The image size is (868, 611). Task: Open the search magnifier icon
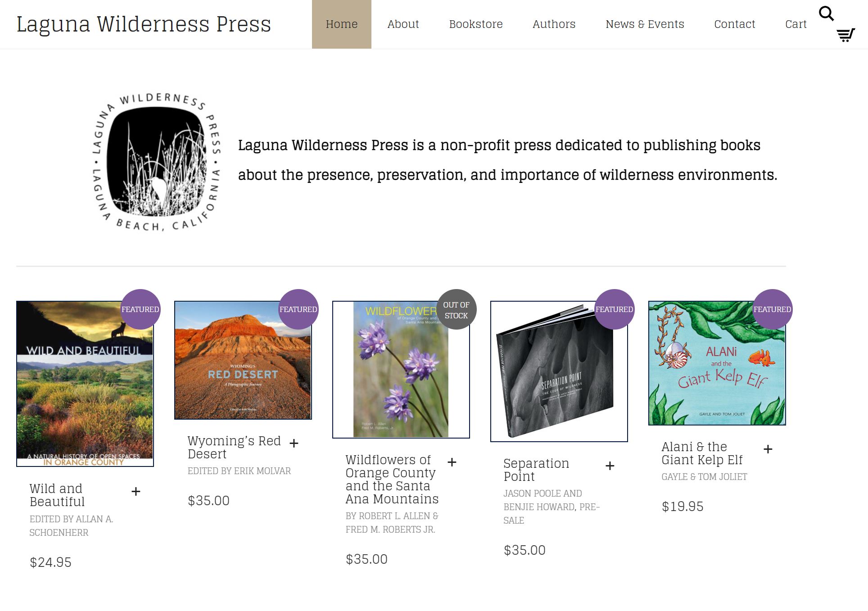point(826,14)
